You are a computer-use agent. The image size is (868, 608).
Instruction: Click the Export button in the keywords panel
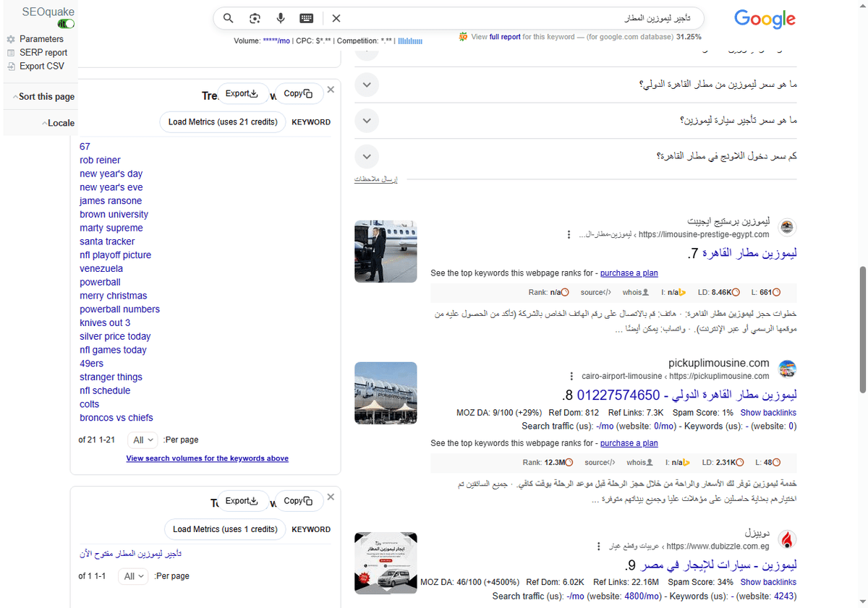click(x=243, y=93)
